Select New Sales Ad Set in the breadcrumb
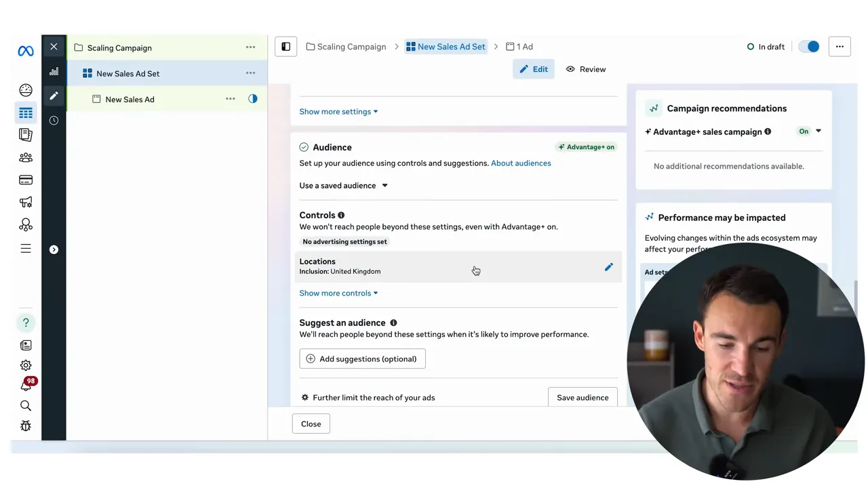868x488 pixels. point(451,46)
